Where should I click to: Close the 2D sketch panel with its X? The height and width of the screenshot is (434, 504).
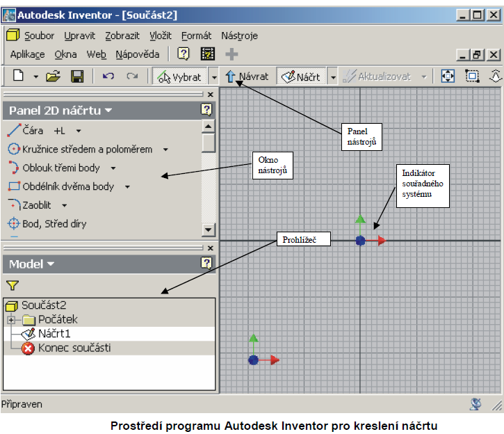211,95
